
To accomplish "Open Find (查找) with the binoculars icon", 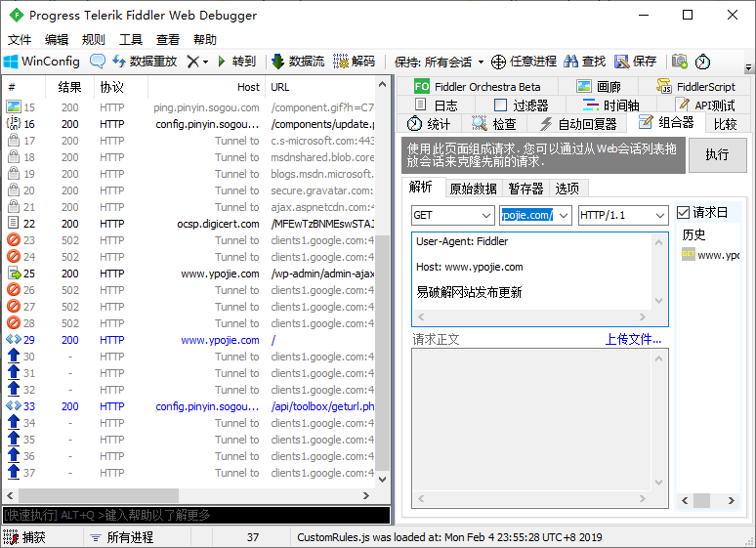I will click(571, 61).
